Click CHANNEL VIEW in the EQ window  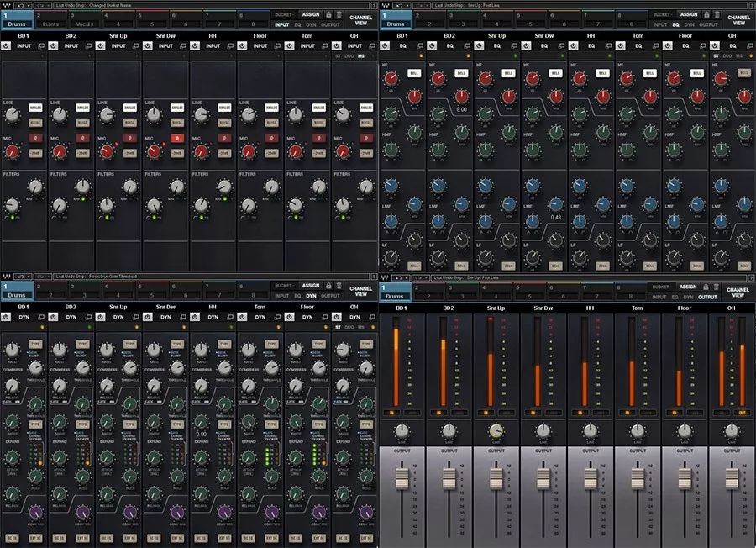click(x=738, y=20)
